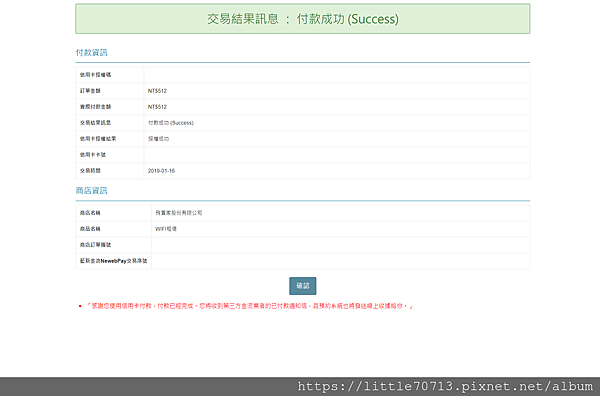This screenshot has width=600, height=396.
Task: Select the 實際付款金額 row label
Action: 95,107
